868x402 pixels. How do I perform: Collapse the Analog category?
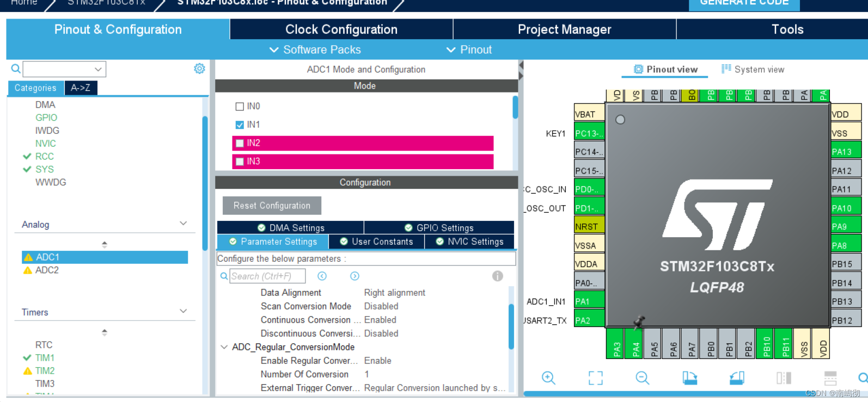184,224
